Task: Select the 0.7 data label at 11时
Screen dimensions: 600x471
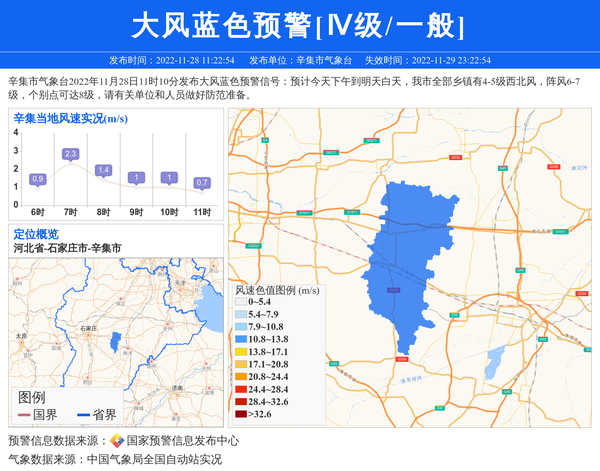Action: tap(202, 183)
